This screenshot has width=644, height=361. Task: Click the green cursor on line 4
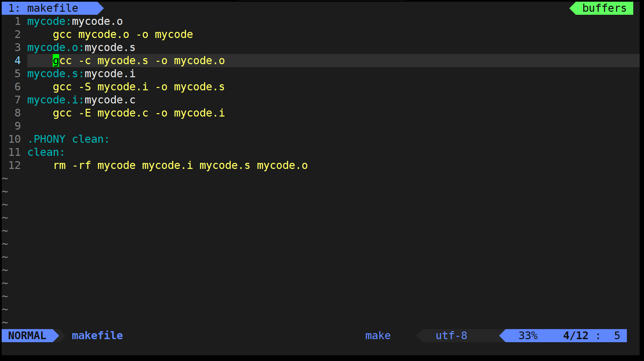coord(56,60)
